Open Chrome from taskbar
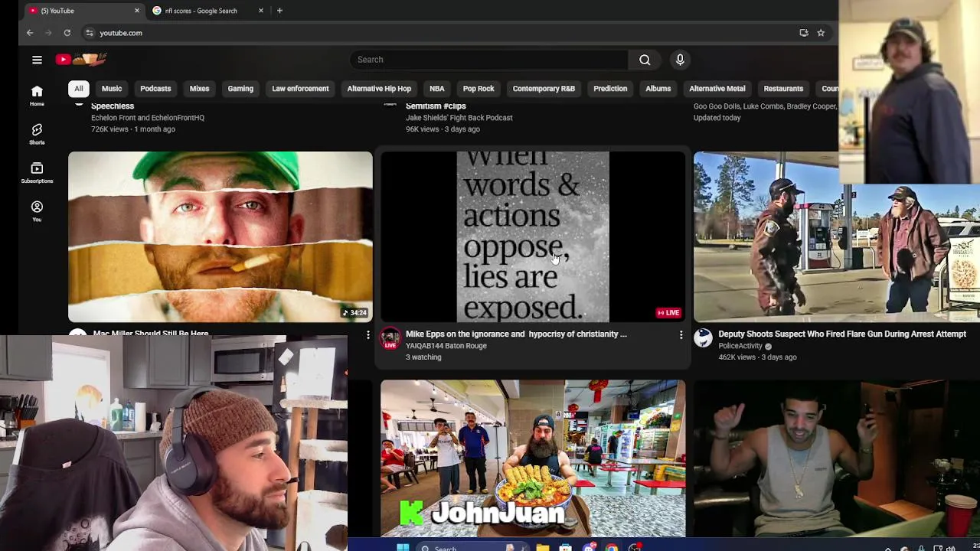Screen dimensions: 980x551 (612, 547)
